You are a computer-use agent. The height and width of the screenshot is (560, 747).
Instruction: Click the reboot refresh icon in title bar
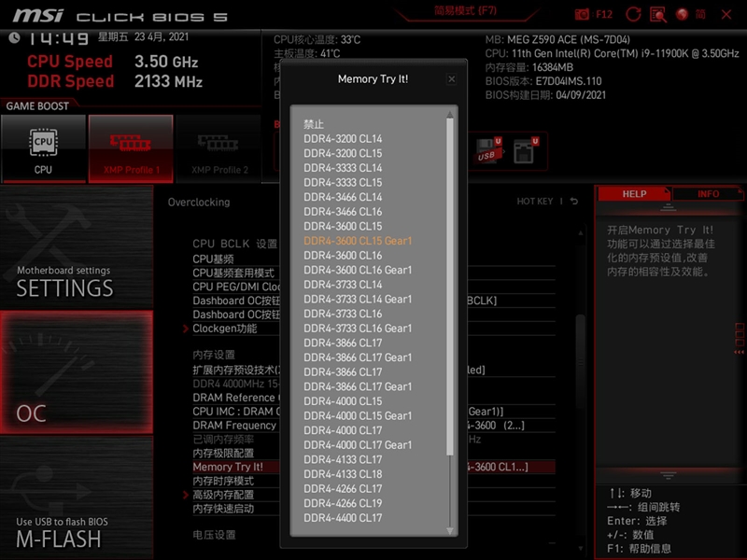tap(634, 15)
